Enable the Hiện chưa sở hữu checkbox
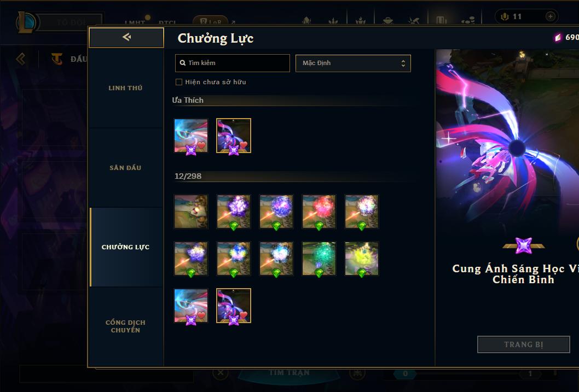 [x=179, y=82]
